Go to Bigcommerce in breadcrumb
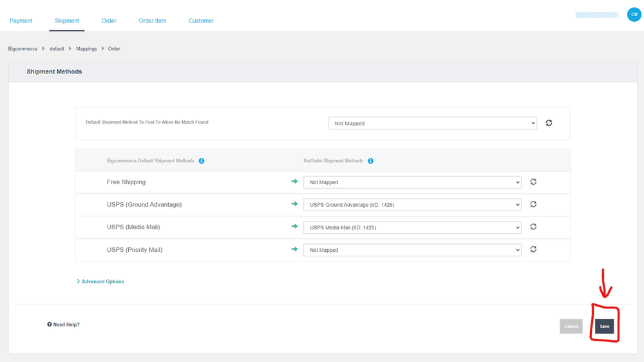This screenshot has height=362, width=644. coord(23,48)
